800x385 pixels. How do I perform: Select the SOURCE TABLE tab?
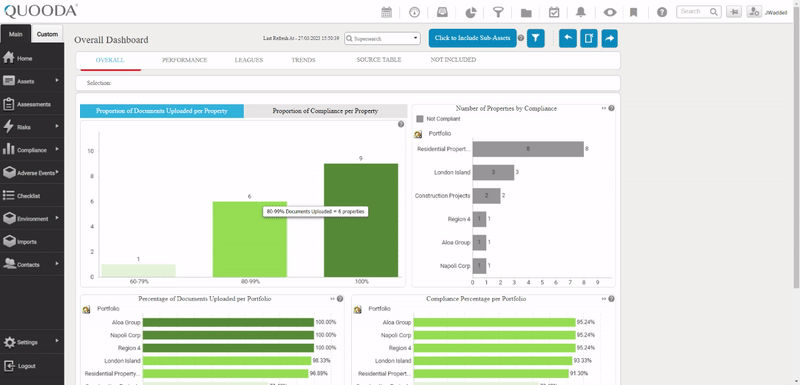(x=379, y=60)
